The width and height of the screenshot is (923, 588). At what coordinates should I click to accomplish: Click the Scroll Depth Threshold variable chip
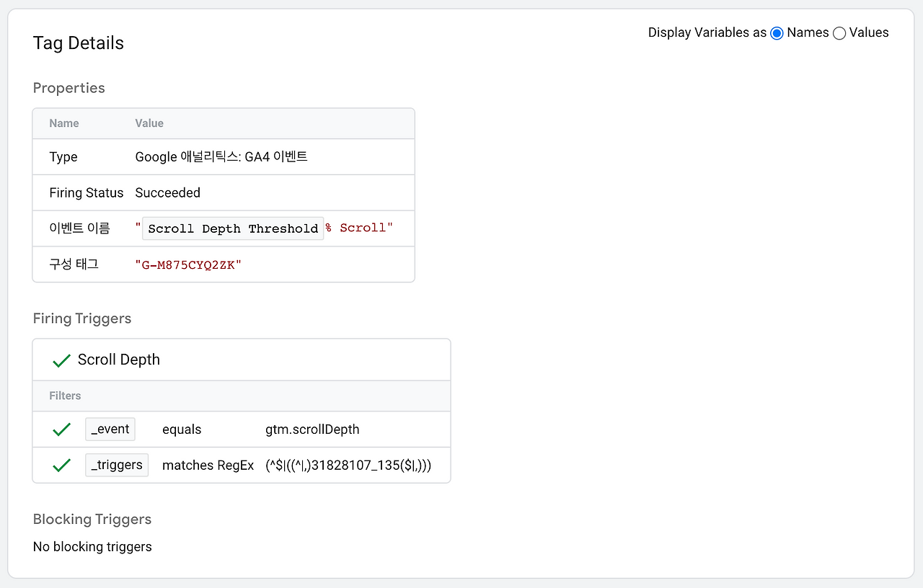(x=233, y=228)
